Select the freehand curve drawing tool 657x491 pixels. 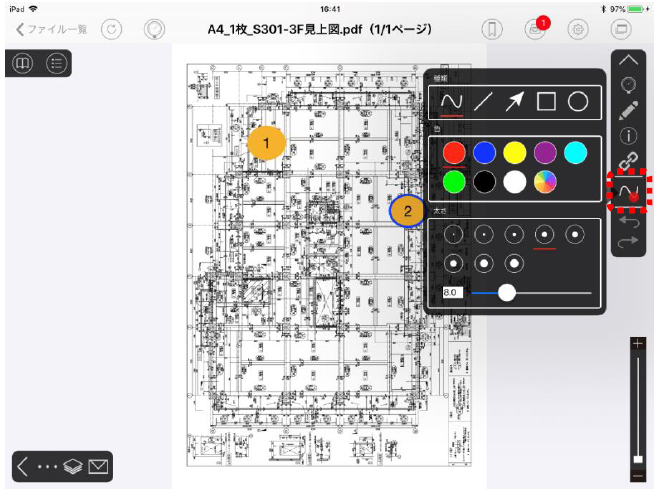(452, 100)
